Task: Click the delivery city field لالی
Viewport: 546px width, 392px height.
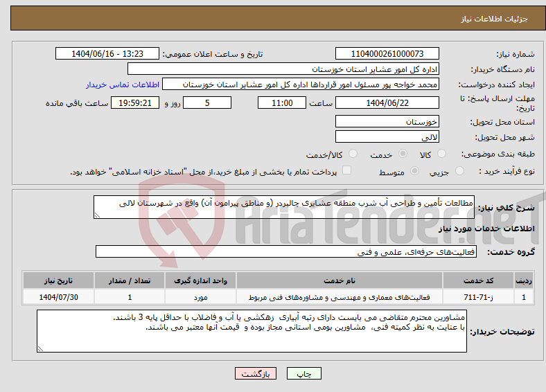Action: pyautogui.click(x=387, y=136)
